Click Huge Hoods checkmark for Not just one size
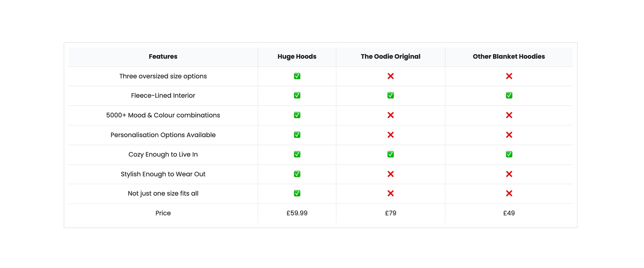 pos(297,193)
